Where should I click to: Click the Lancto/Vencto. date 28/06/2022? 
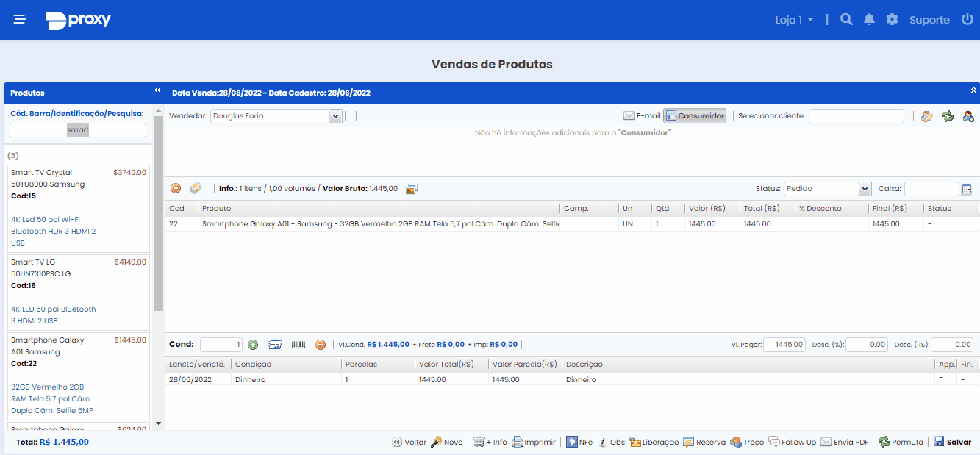pos(190,380)
